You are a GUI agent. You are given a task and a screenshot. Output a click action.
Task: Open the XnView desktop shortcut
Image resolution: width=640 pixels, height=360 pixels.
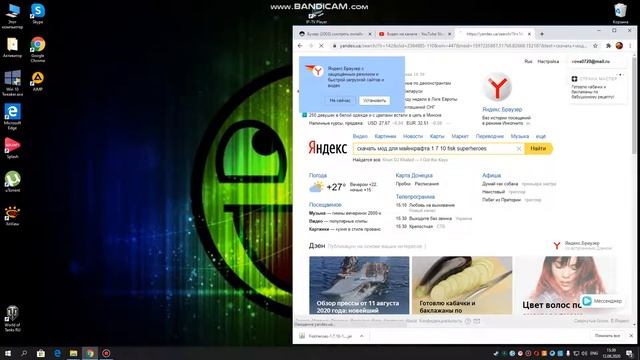(12, 216)
